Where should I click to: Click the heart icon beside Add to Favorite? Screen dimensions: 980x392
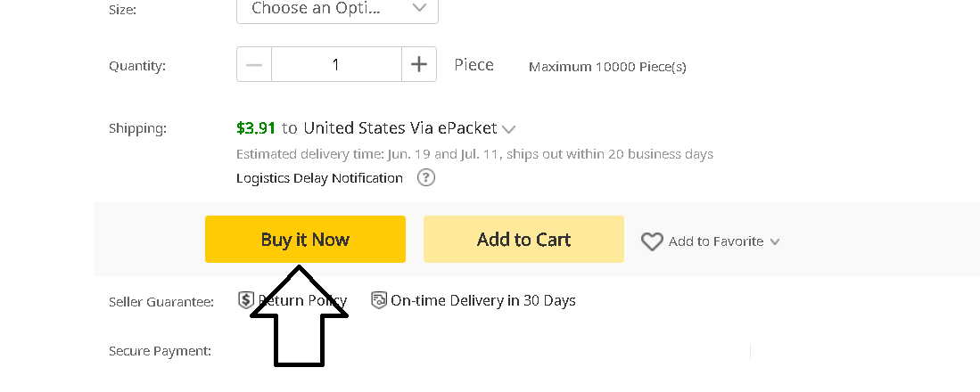(652, 241)
